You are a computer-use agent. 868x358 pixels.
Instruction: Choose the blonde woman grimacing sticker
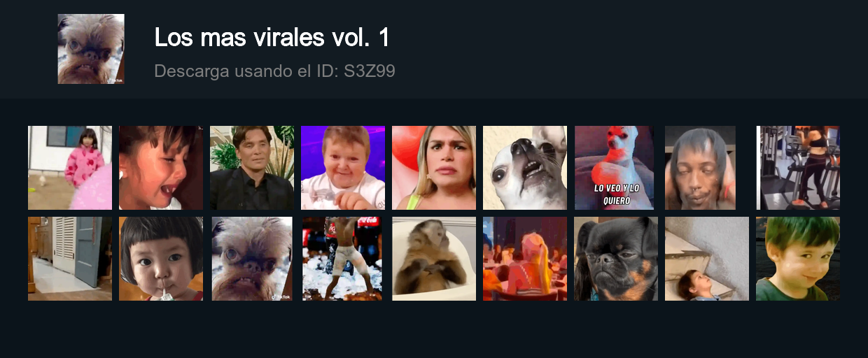coord(434,168)
